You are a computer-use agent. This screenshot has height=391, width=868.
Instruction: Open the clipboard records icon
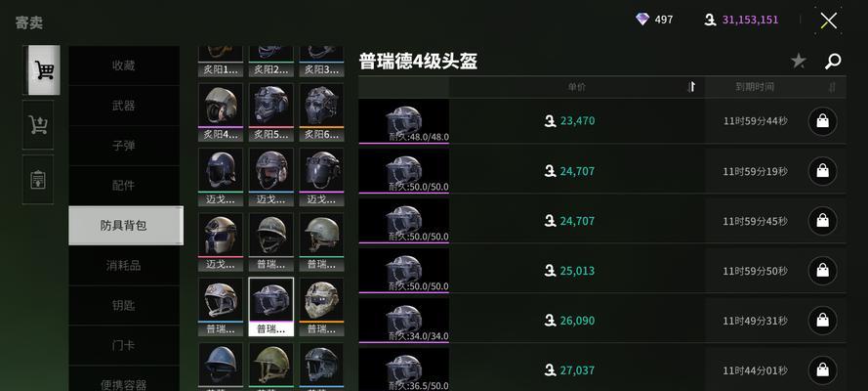(38, 180)
